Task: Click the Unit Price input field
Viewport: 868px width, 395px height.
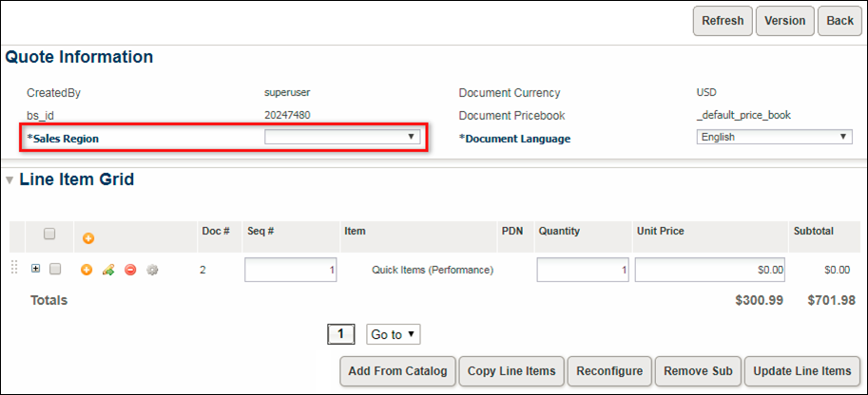Action: click(x=710, y=270)
